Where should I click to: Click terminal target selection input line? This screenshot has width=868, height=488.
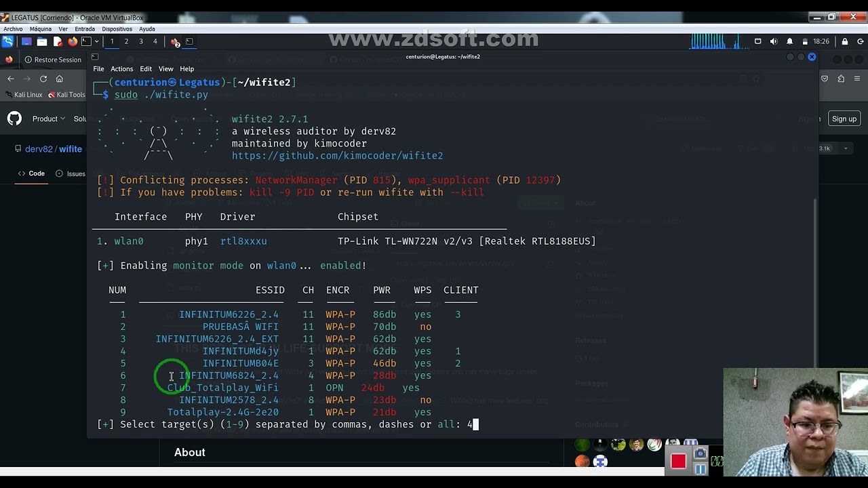pyautogui.click(x=288, y=424)
